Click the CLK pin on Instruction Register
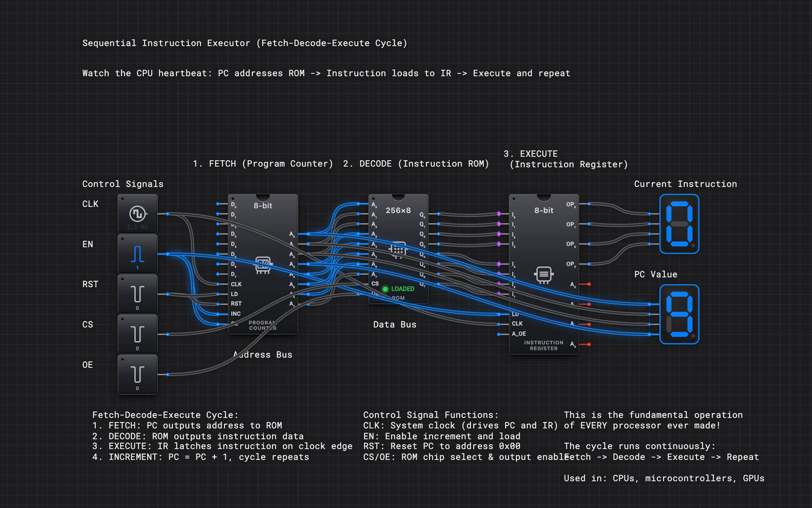Image resolution: width=812 pixels, height=508 pixels. (x=499, y=324)
